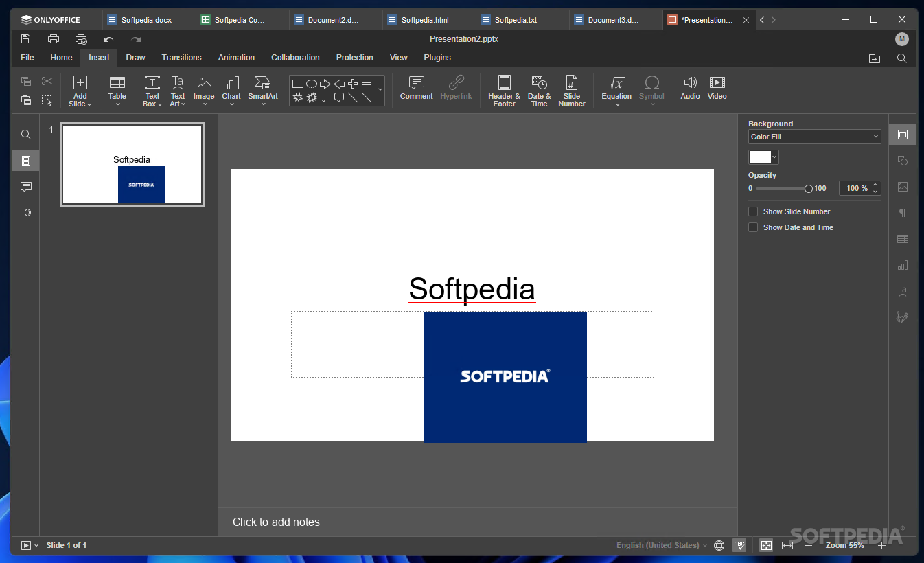Viewport: 924px width, 563px height.
Task: Open Paragraph settings in right sidebar
Action: [903, 213]
